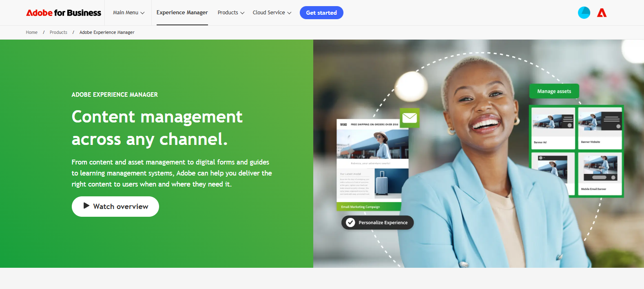Viewport: 644px width, 289px height.
Task: Select the Experience Manager tab
Action: click(x=182, y=13)
